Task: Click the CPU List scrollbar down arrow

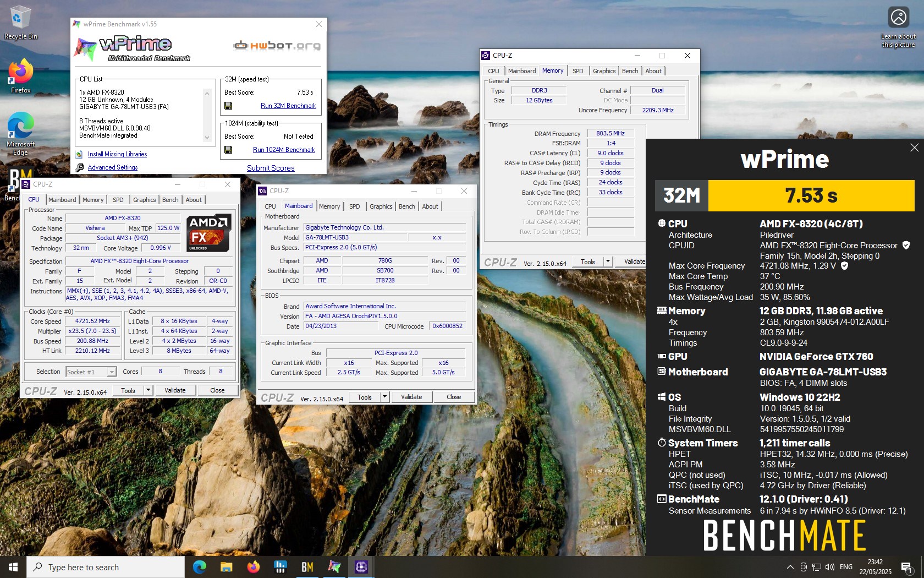Action: 207,138
